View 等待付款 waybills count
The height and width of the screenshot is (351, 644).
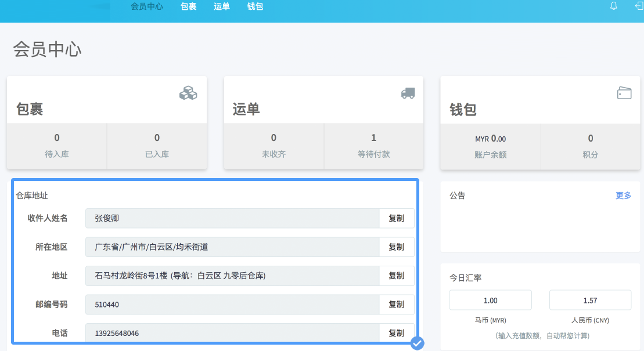click(x=373, y=146)
